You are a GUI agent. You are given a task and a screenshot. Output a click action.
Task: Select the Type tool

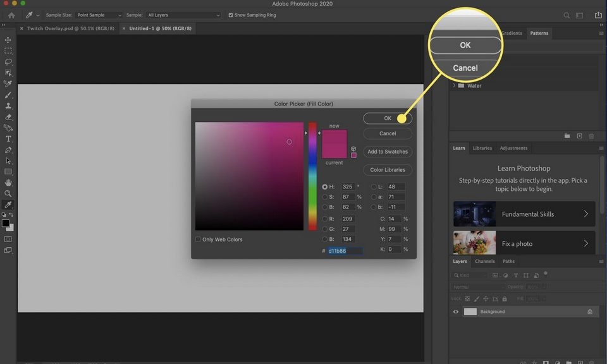coord(8,139)
